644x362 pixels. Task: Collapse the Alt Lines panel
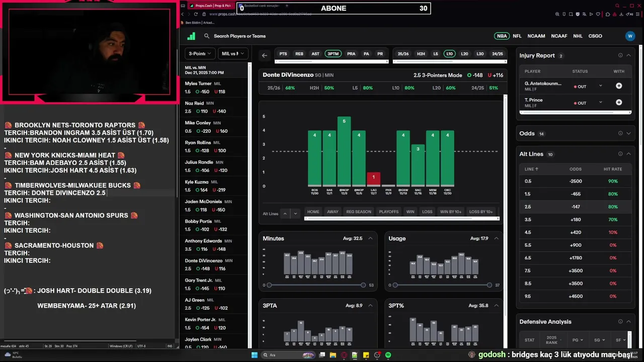tap(628, 154)
